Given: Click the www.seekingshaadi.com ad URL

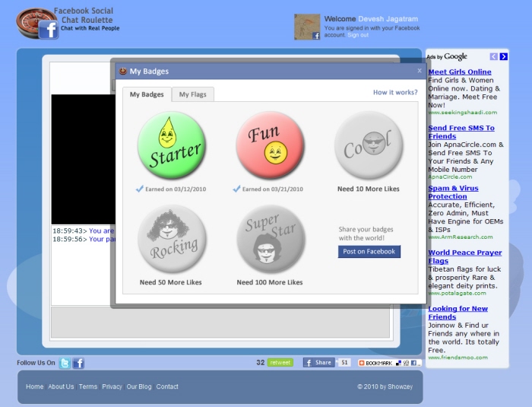Looking at the screenshot, I should pos(463,113).
